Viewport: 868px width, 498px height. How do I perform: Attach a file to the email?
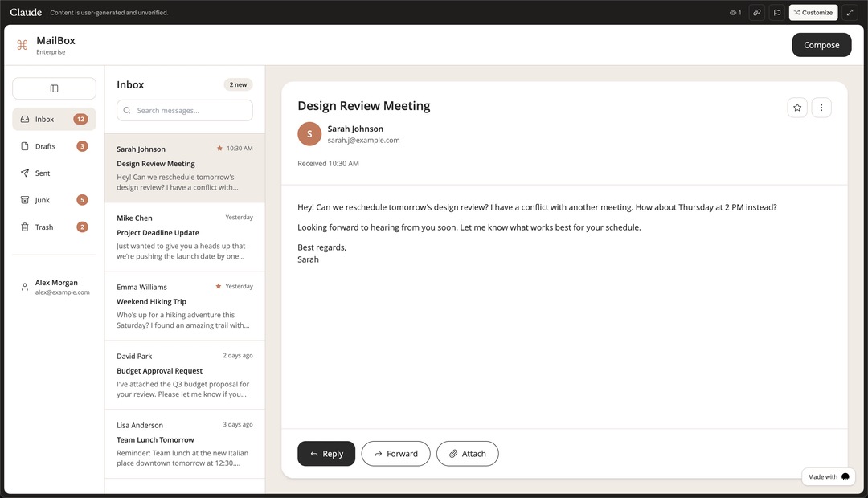pyautogui.click(x=467, y=454)
